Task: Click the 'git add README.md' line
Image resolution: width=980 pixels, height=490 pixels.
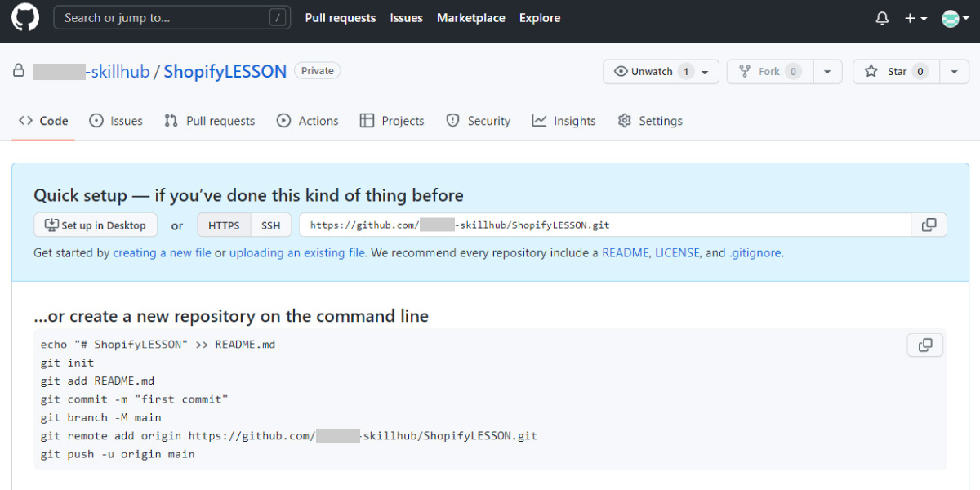Action: (97, 381)
